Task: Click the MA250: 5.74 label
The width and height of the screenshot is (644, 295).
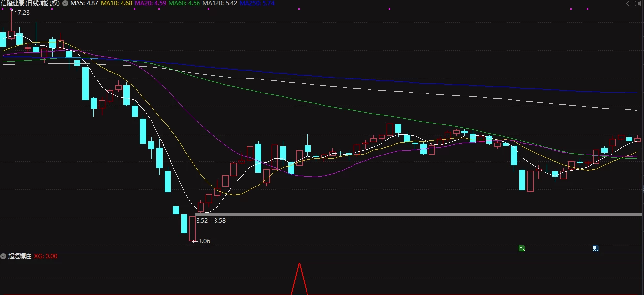Action: point(257,3)
